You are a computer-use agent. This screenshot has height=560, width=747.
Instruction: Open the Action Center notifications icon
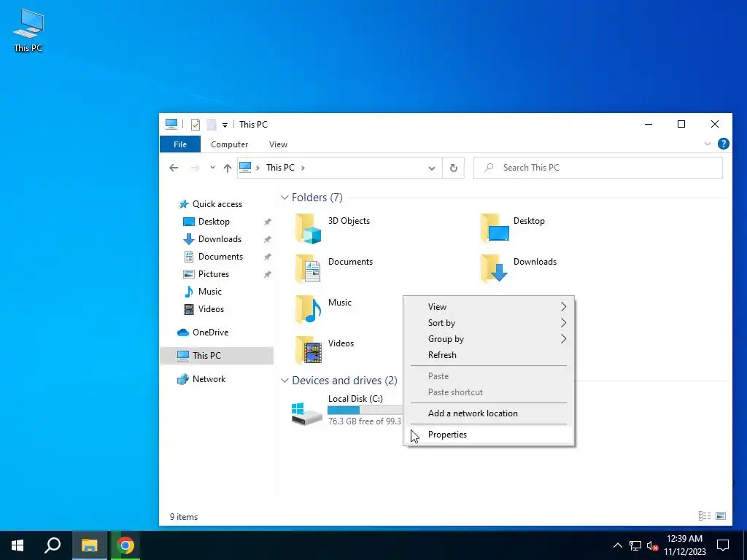point(723,545)
